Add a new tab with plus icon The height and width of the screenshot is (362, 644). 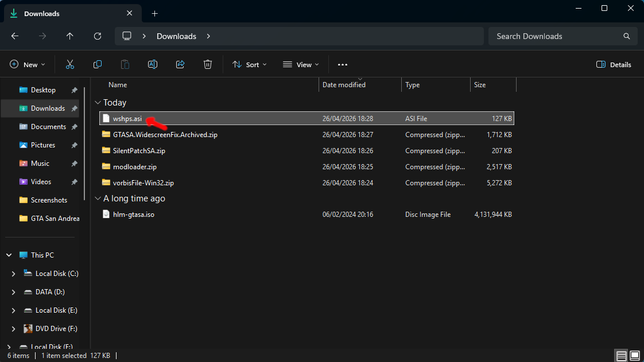154,14
